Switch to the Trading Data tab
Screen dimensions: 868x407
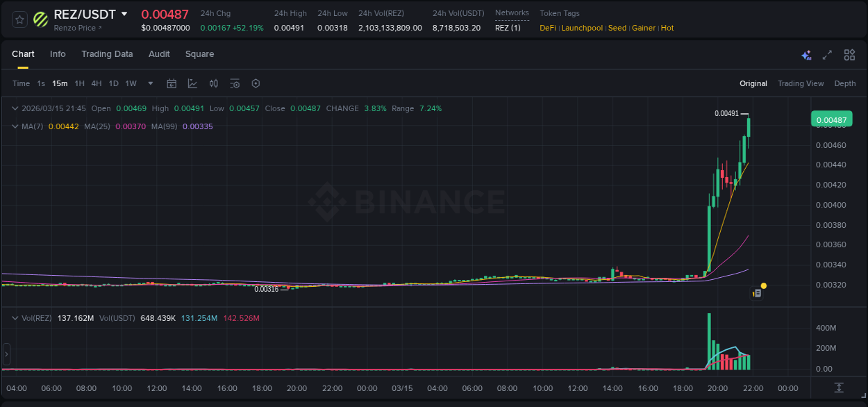(x=107, y=54)
